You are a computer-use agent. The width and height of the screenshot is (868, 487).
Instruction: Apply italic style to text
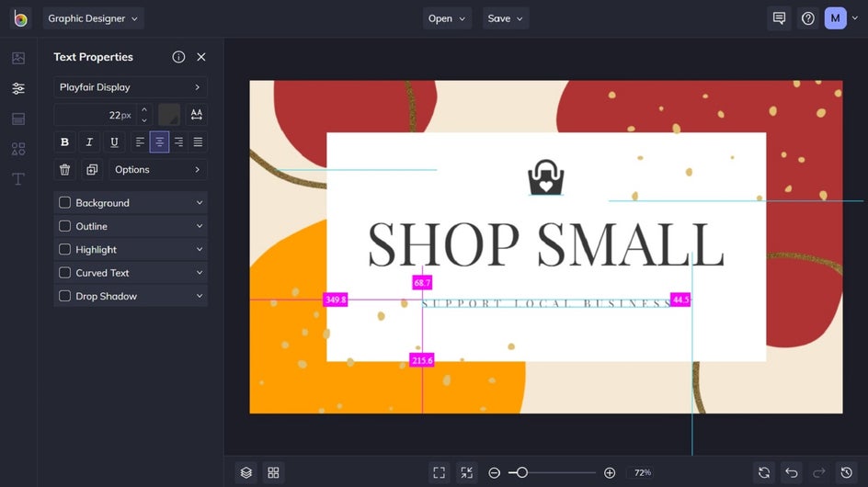coord(89,142)
